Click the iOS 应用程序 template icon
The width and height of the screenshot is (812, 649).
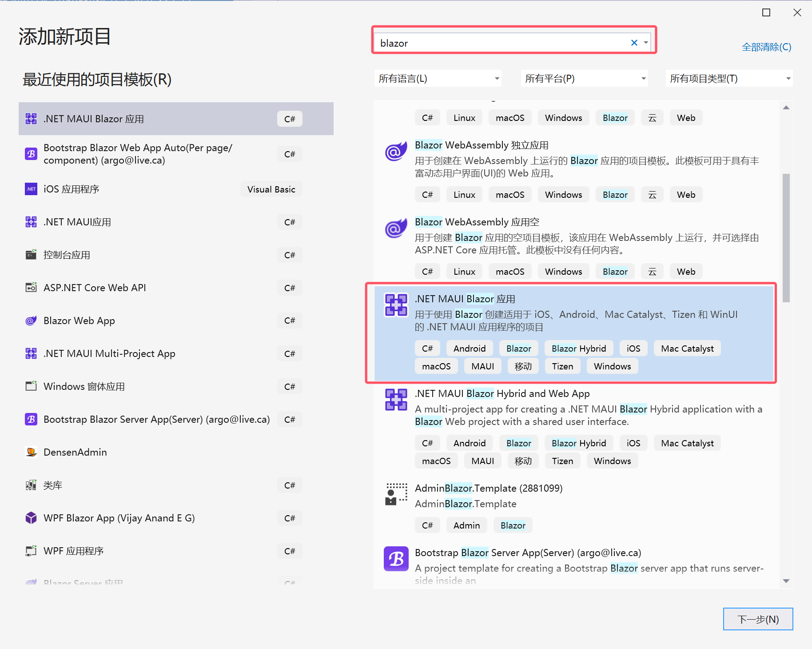31,189
